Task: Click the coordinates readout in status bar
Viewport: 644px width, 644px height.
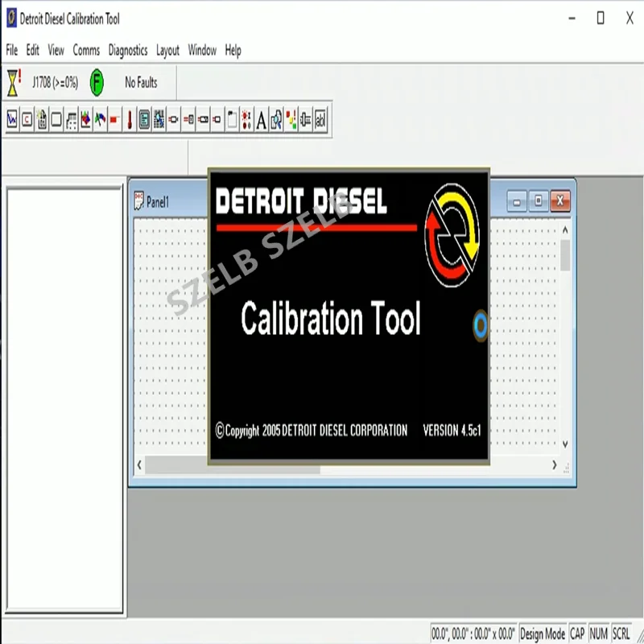Action: point(473,634)
